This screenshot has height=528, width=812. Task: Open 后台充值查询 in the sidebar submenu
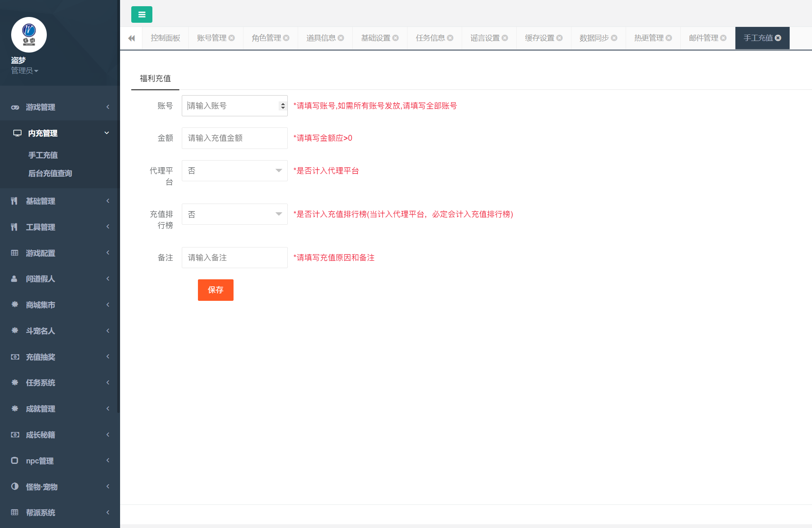tap(50, 173)
